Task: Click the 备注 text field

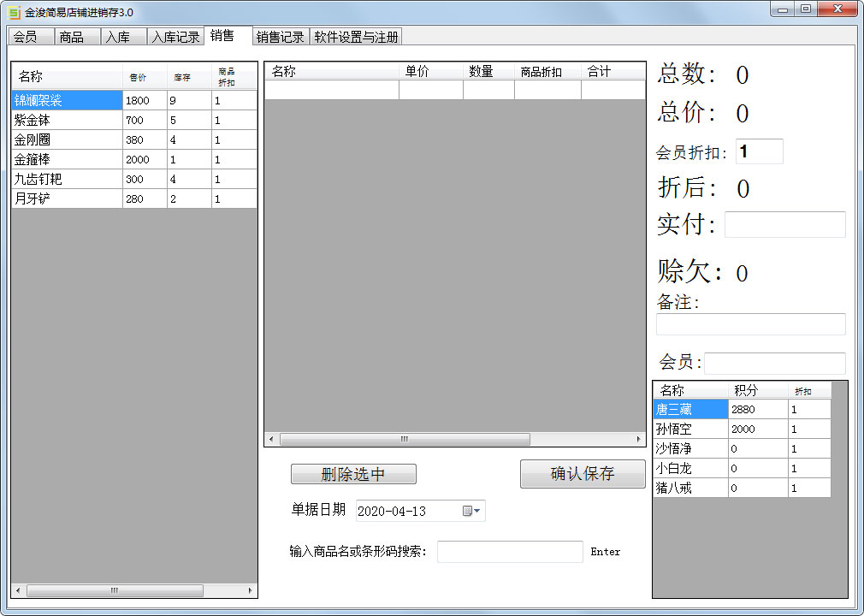Action: pyautogui.click(x=750, y=324)
